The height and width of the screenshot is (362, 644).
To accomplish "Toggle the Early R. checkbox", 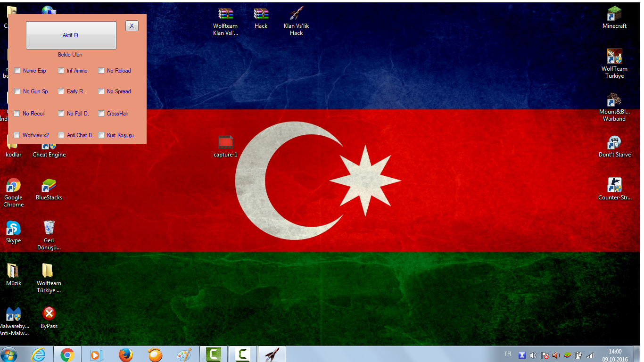I will point(61,91).
